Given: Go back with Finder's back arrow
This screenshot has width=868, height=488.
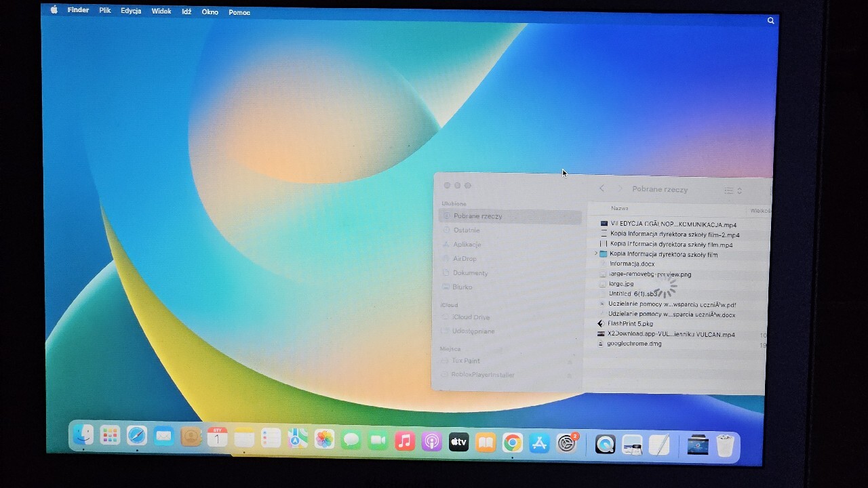Looking at the screenshot, I should point(601,188).
